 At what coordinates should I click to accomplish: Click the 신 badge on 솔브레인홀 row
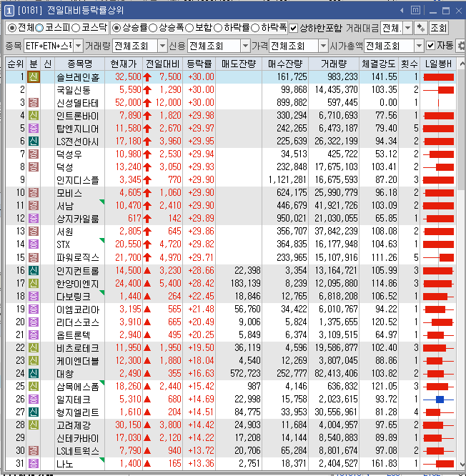(34, 76)
